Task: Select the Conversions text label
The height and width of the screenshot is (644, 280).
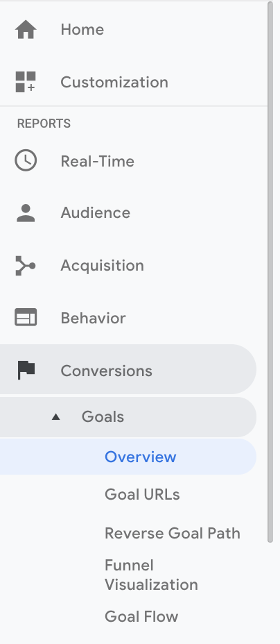Action: [106, 371]
